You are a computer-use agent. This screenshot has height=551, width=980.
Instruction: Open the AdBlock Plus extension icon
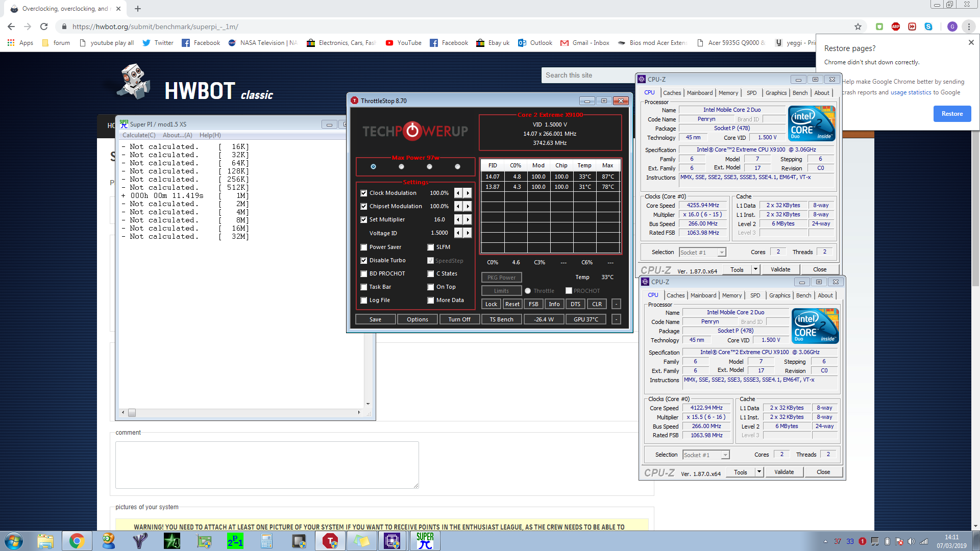click(x=896, y=27)
